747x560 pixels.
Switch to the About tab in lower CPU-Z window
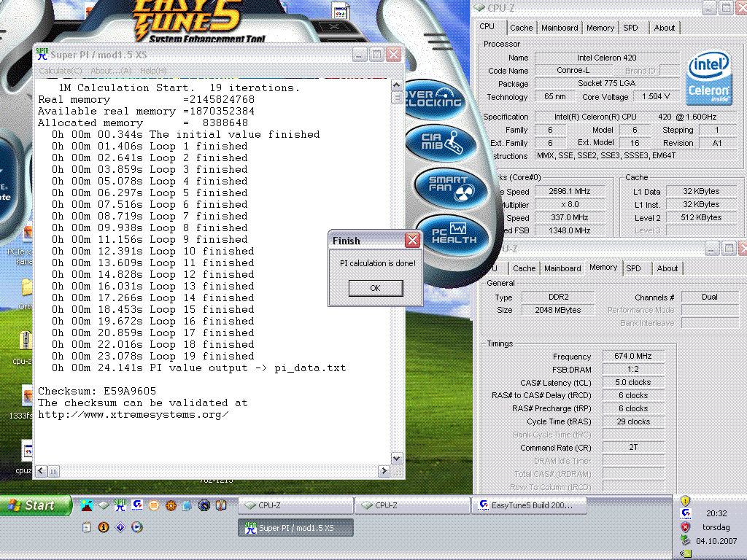click(667, 268)
